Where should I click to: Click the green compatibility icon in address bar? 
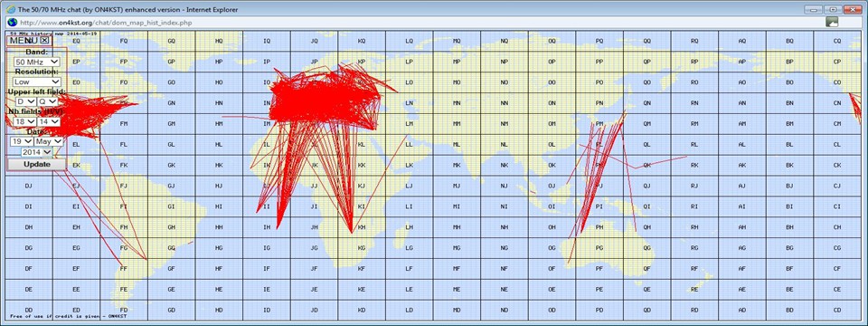click(832, 22)
